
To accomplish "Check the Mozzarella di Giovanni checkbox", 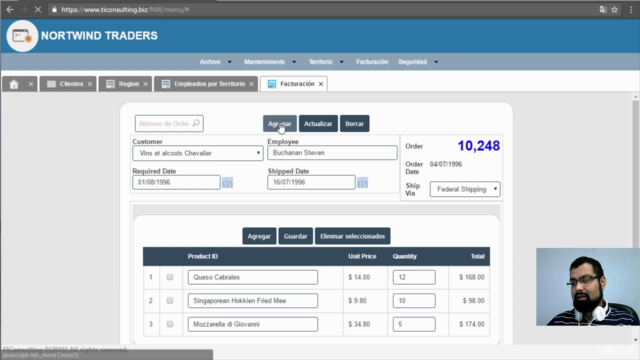I will (x=170, y=324).
